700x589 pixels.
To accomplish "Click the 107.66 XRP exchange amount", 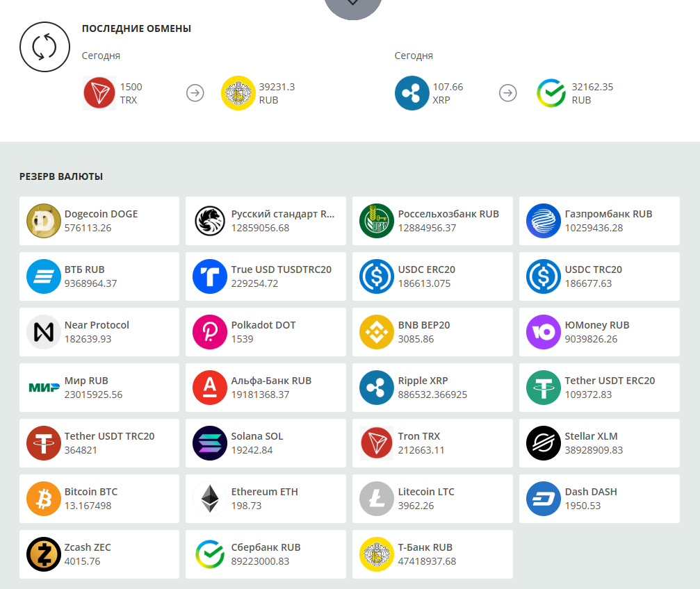I will tap(448, 93).
